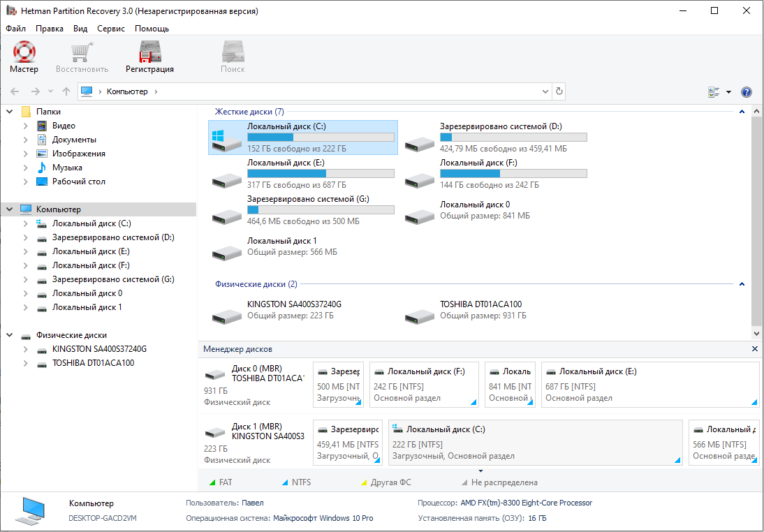Open the view options dropdown arrow
This screenshot has width=764, height=532.
pos(728,91)
